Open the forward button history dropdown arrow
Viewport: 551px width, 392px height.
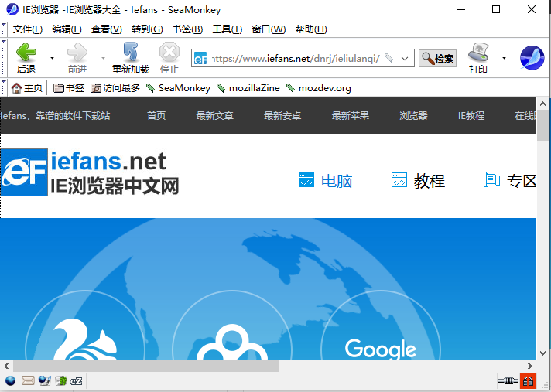[x=103, y=58]
